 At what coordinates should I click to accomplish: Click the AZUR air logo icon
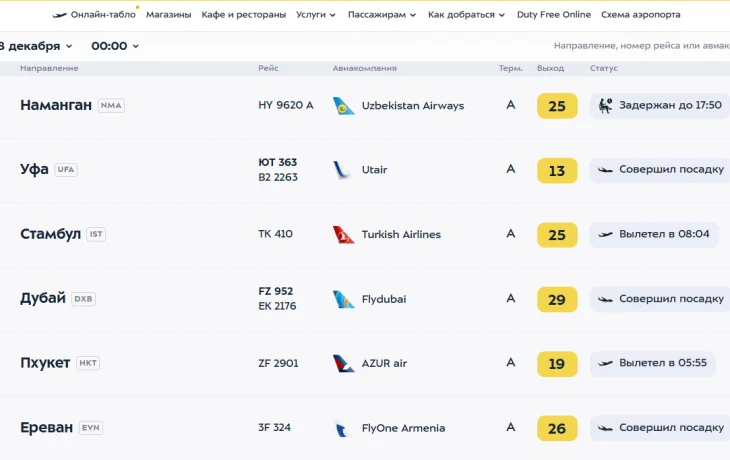(x=343, y=363)
